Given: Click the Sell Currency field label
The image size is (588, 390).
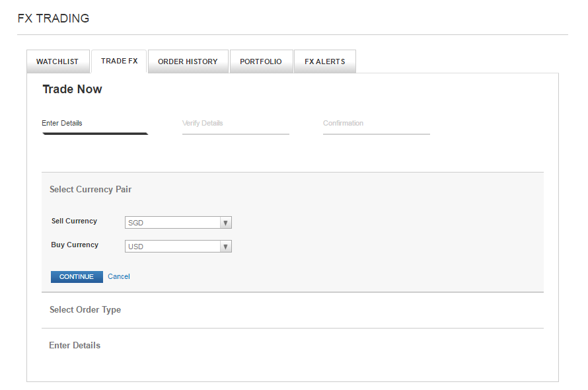Looking at the screenshot, I should coord(74,221).
